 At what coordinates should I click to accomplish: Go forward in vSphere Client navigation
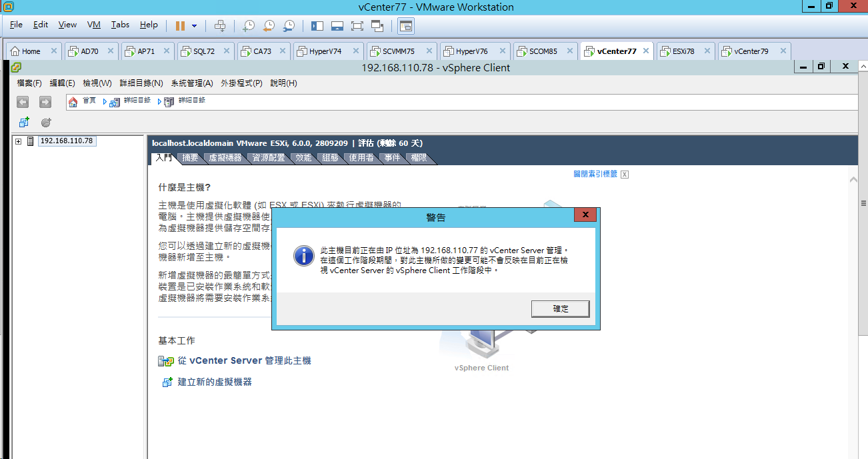(45, 101)
